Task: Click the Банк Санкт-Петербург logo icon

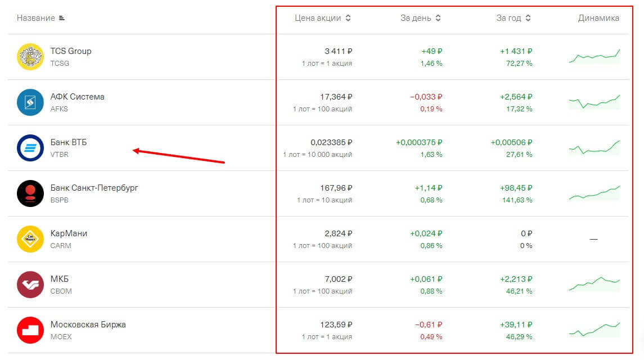Action: tap(30, 193)
